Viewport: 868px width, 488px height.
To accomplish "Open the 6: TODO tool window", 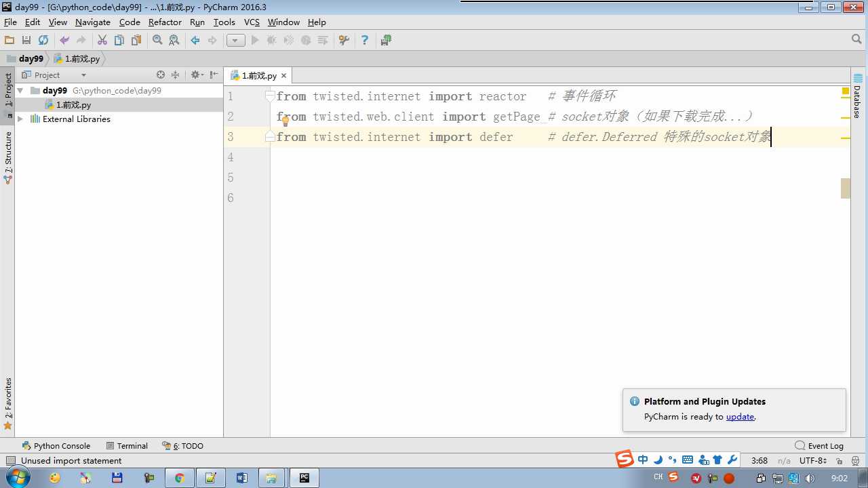I will pos(182,446).
